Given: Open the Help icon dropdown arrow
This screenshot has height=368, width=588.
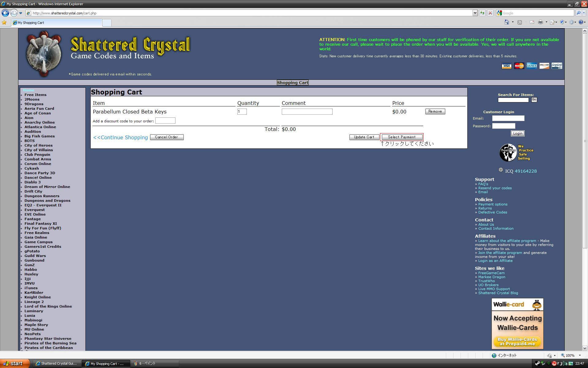Looking at the screenshot, I should pyautogui.click(x=585, y=22).
